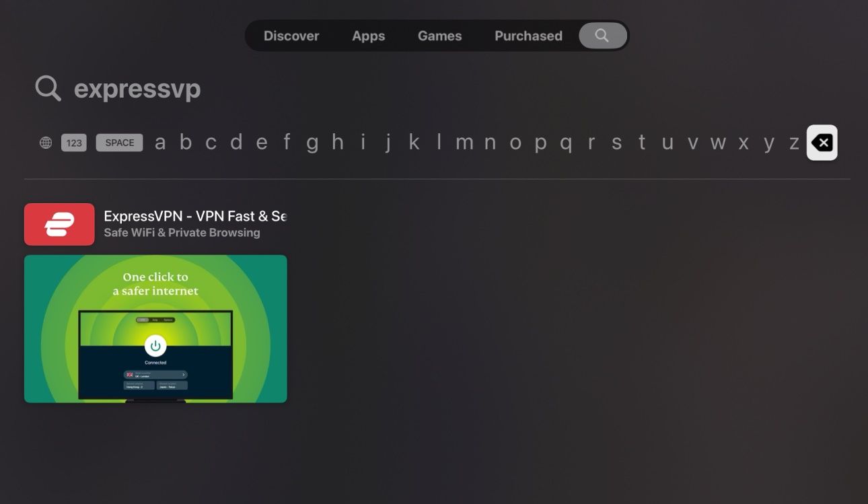Open the Games tab

[x=439, y=36]
